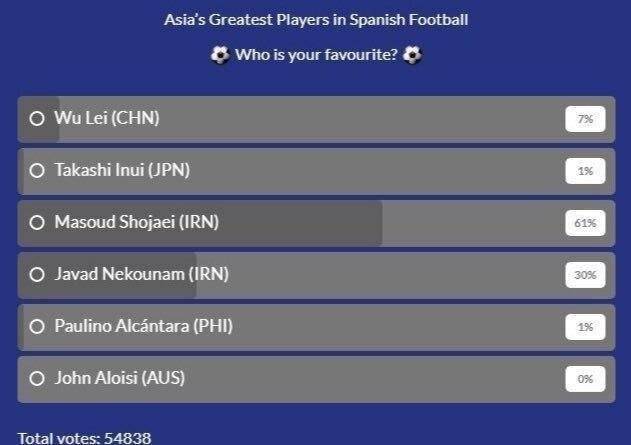Click the 61% result badge
The width and height of the screenshot is (631, 445).
click(585, 223)
